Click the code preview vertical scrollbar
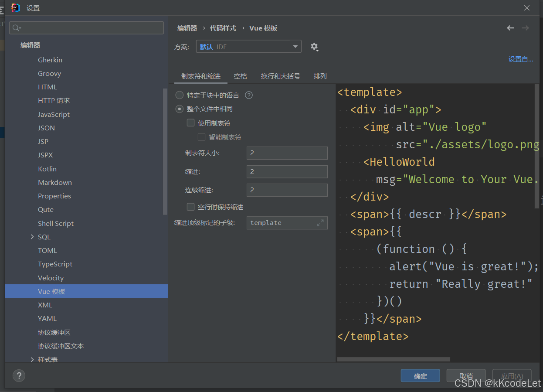The image size is (543, 392). (537, 147)
